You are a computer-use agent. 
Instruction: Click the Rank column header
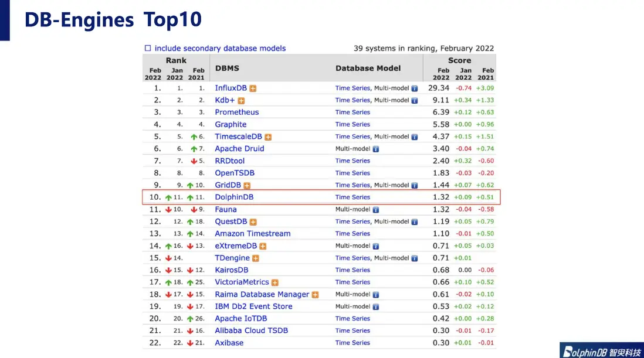(x=176, y=60)
